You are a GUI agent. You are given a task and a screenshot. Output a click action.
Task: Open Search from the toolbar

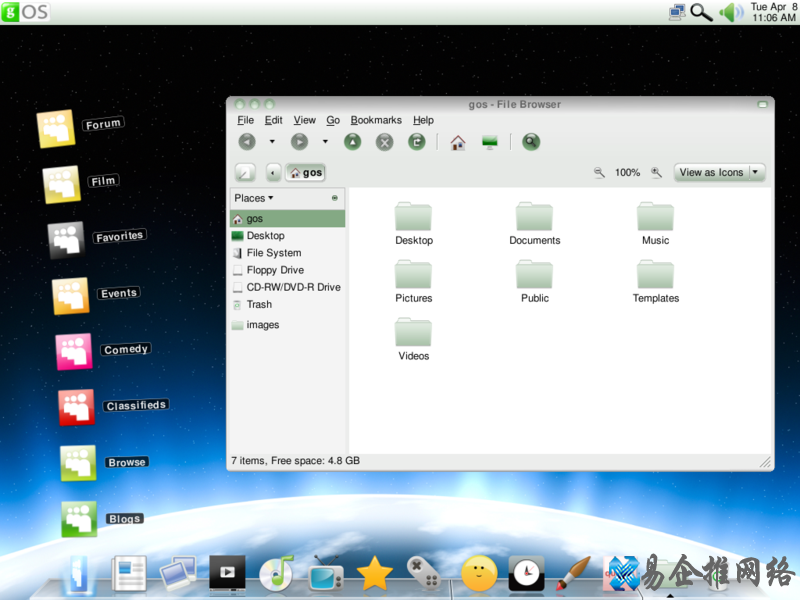coord(531,142)
